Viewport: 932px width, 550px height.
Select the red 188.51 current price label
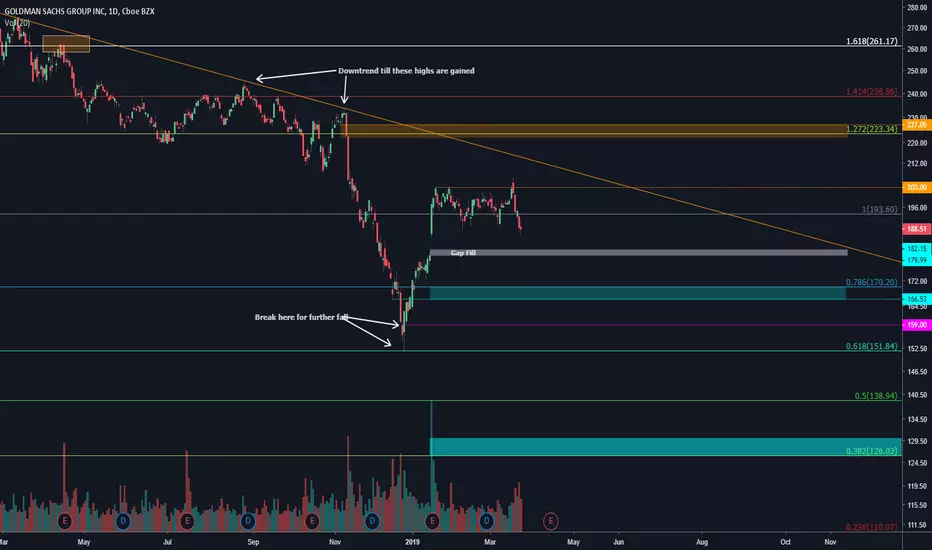point(917,229)
